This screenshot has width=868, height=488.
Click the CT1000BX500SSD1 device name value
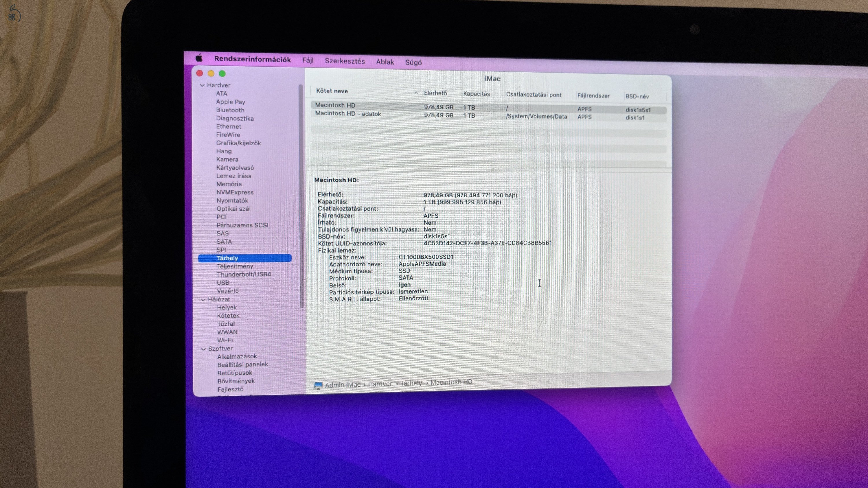click(x=426, y=257)
